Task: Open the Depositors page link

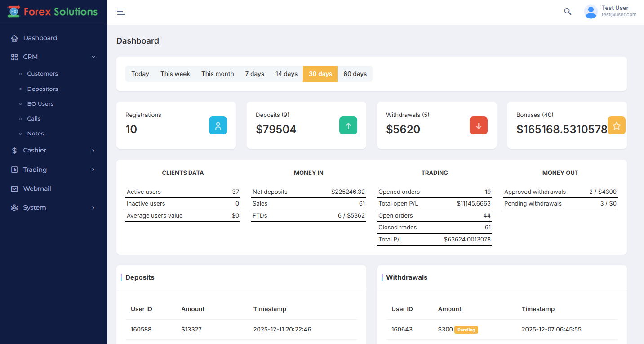Action: click(x=42, y=89)
